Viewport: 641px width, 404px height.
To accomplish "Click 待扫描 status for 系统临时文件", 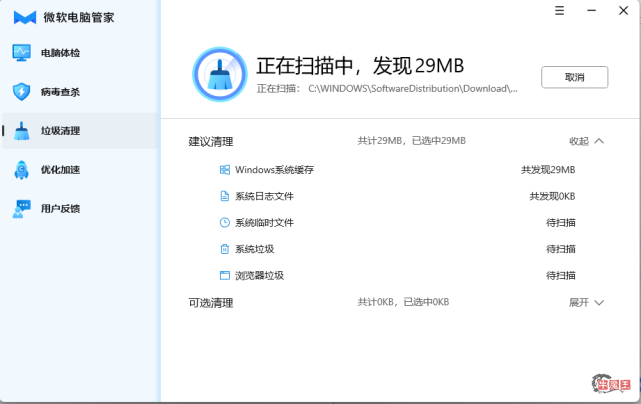I will [x=561, y=223].
